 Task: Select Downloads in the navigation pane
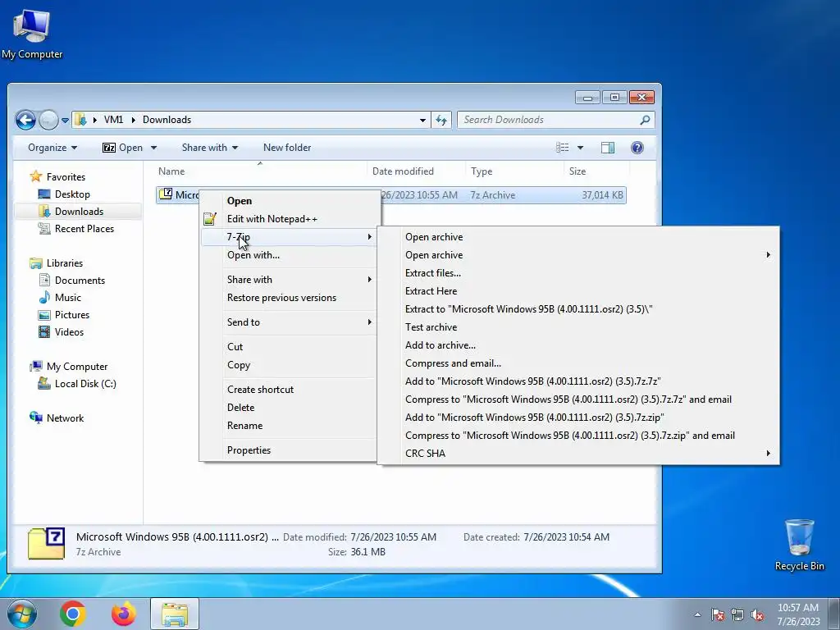pyautogui.click(x=79, y=211)
